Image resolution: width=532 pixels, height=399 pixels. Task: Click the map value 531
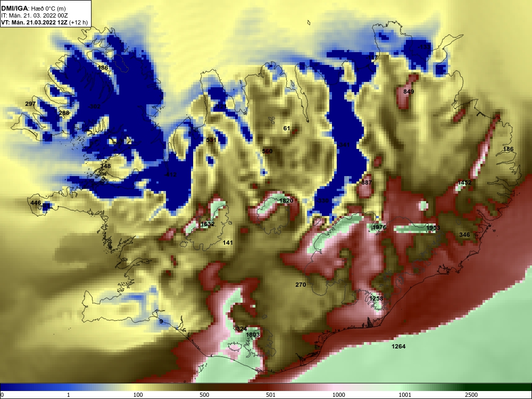pos(211,140)
